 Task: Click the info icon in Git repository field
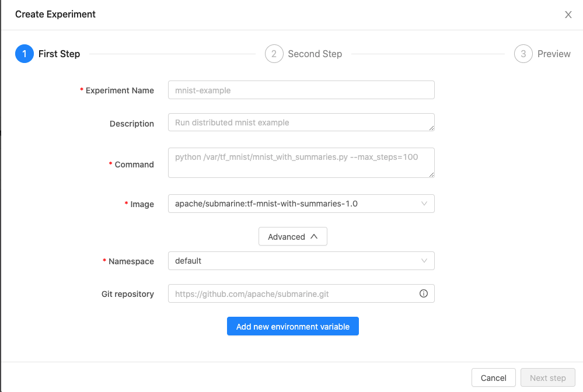(424, 293)
